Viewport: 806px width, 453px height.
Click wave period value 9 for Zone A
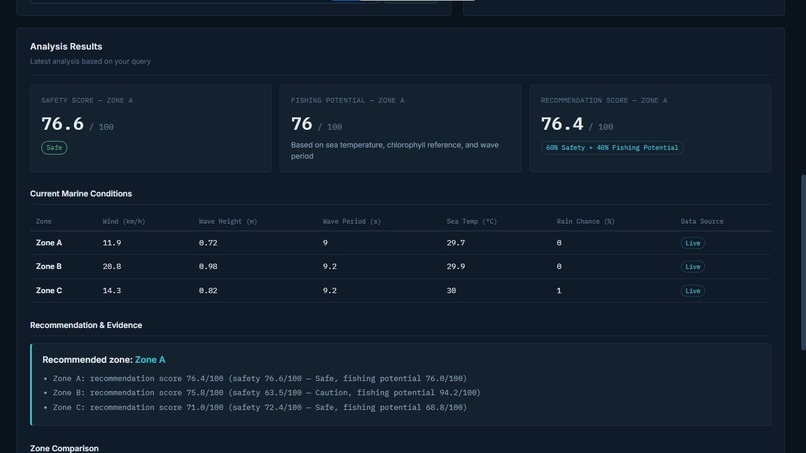(325, 243)
